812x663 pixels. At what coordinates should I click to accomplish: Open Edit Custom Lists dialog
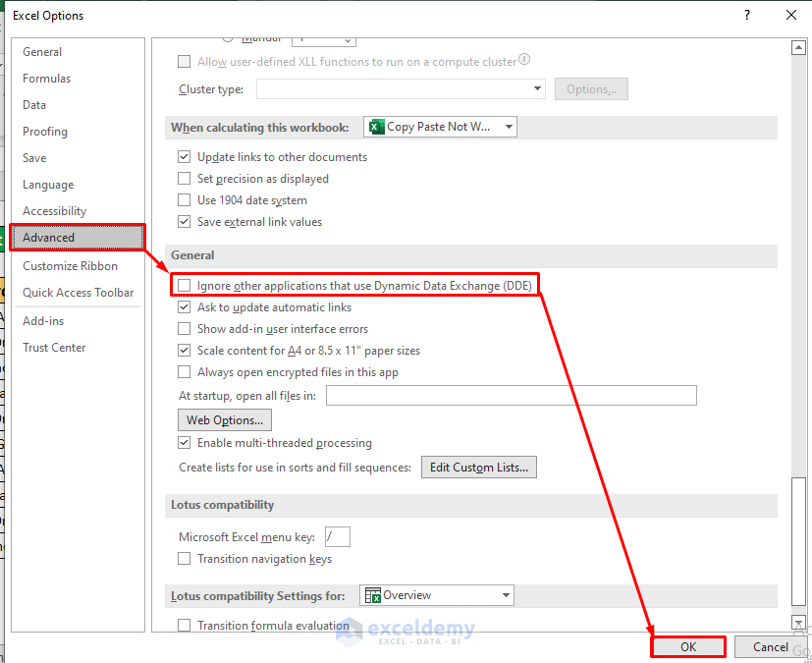(478, 467)
